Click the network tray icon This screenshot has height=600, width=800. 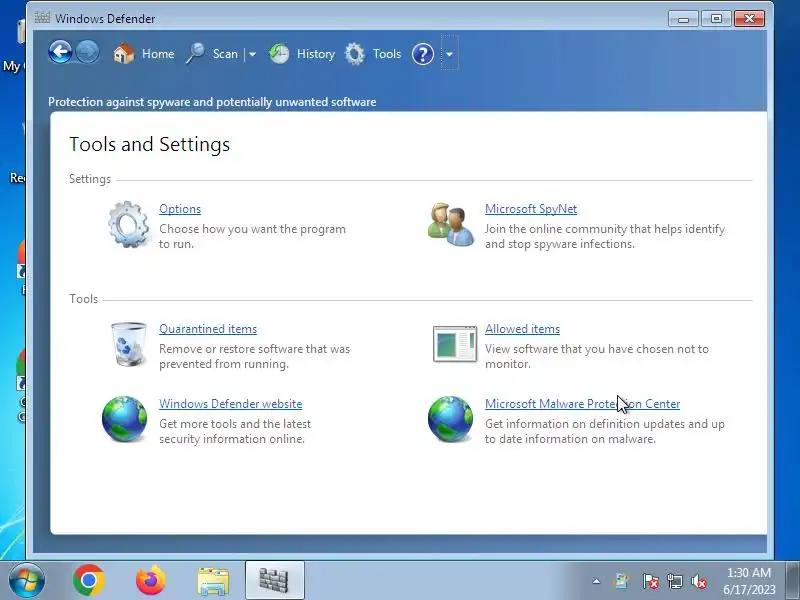[674, 581]
